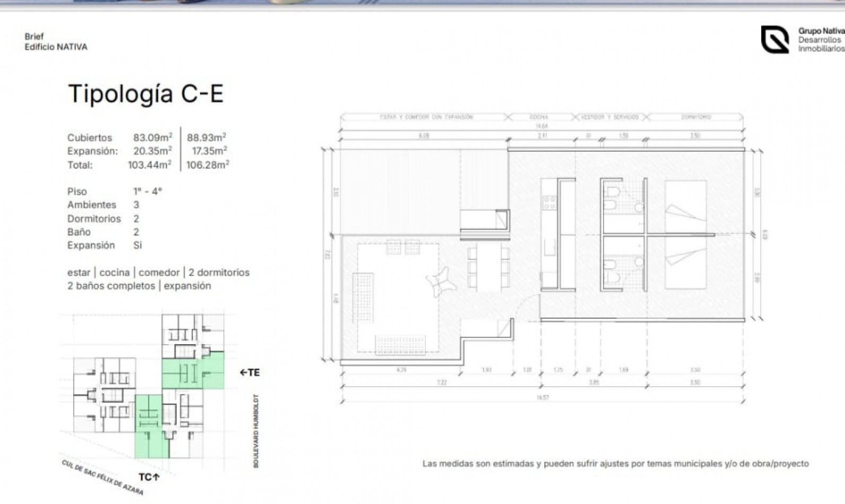Click the "BOULEVARD HUMBOLDT" street label
Screen dimensions: 845x504
256,431
